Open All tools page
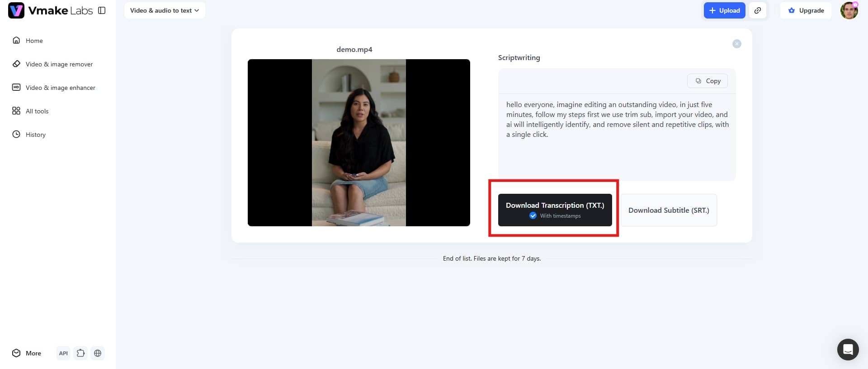This screenshot has height=369, width=868. pyautogui.click(x=30, y=111)
